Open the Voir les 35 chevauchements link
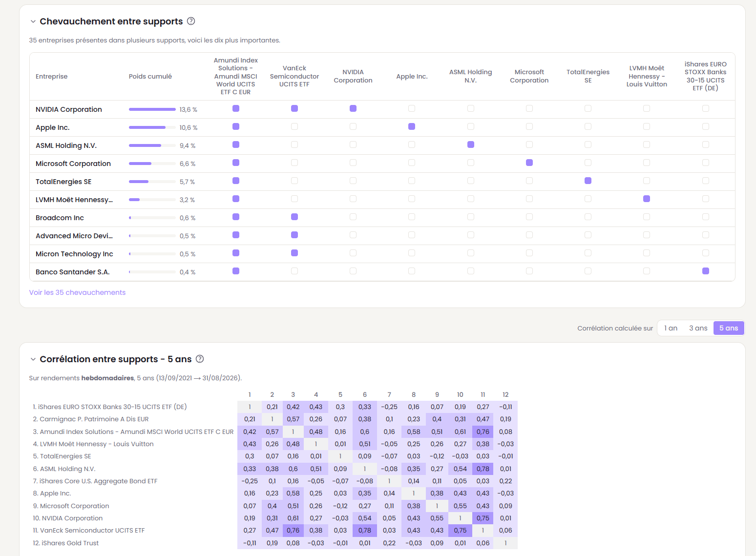Viewport: 756px width, 556px height. tap(77, 292)
